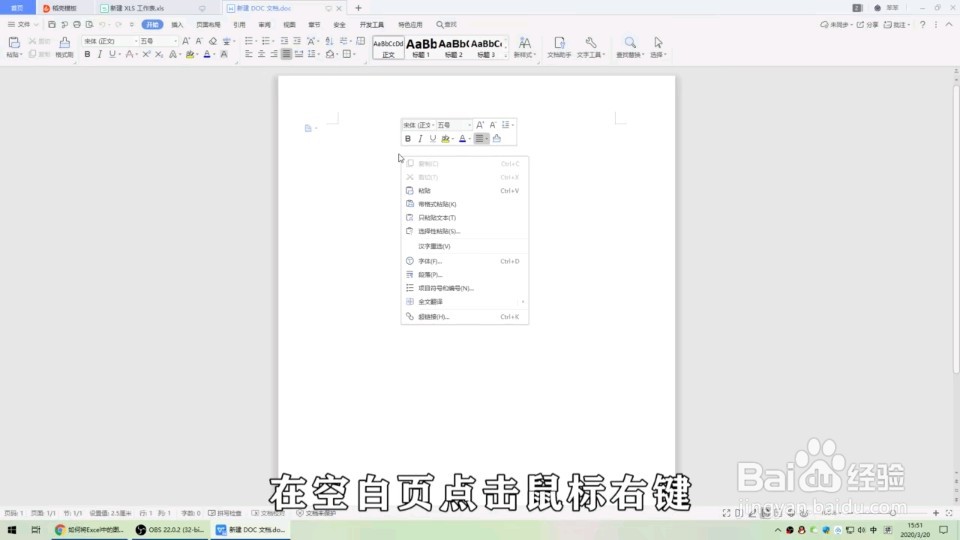Viewport: 960px width, 540px height.
Task: Open 段落(P)... paragraph dialog from context menu
Action: pos(465,275)
